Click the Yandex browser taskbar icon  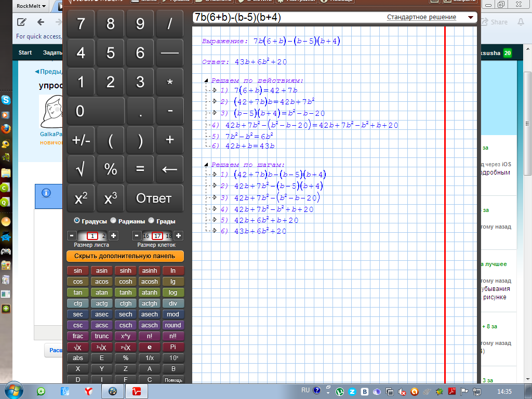tap(89, 391)
